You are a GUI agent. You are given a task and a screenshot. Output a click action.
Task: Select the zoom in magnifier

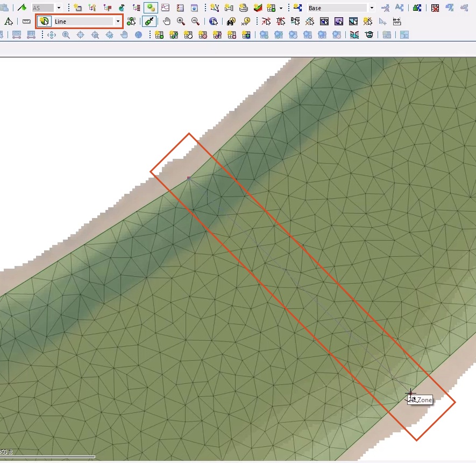point(181,22)
